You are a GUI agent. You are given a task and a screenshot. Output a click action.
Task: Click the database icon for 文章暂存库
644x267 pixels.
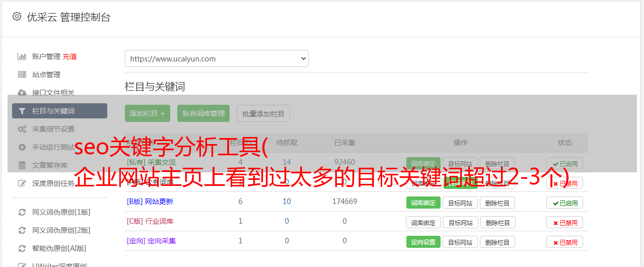click(x=22, y=165)
